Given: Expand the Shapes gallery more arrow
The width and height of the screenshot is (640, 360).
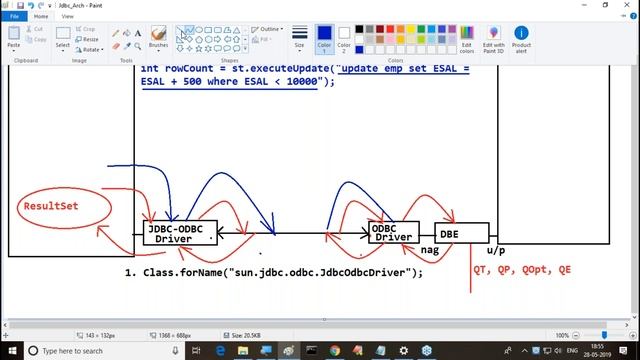Looking at the screenshot, I should point(245,49).
